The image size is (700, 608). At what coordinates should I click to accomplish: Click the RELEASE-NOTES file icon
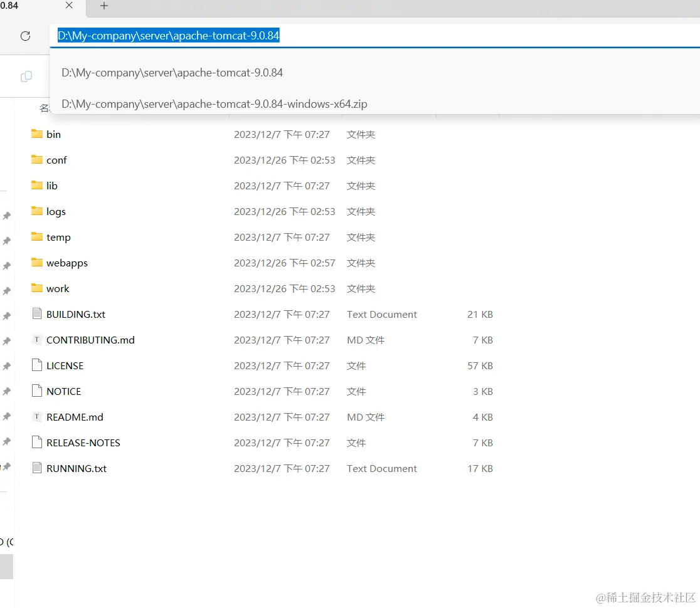[x=37, y=442]
